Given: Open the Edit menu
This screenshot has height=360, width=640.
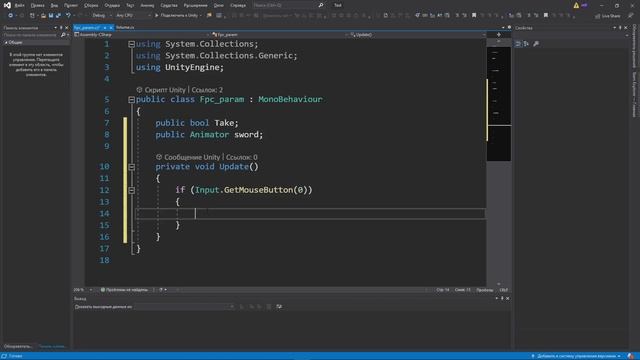Looking at the screenshot, I should coord(37,5).
